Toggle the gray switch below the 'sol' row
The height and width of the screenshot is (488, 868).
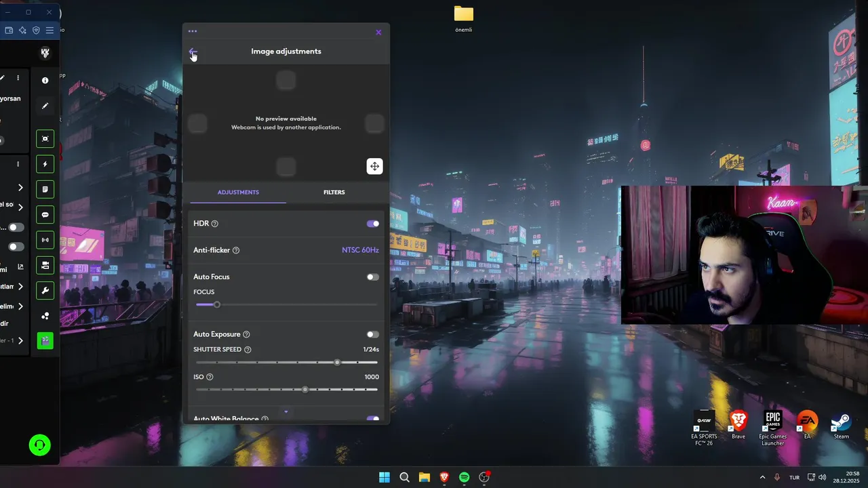click(x=15, y=227)
